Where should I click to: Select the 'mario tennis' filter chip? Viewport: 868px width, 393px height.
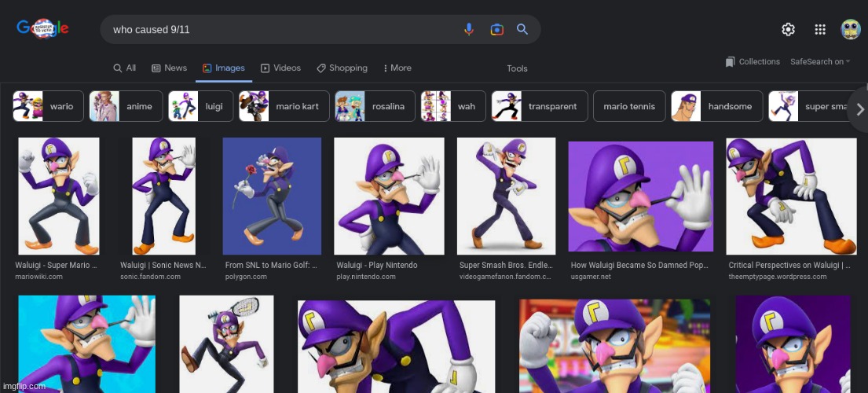pyautogui.click(x=629, y=106)
